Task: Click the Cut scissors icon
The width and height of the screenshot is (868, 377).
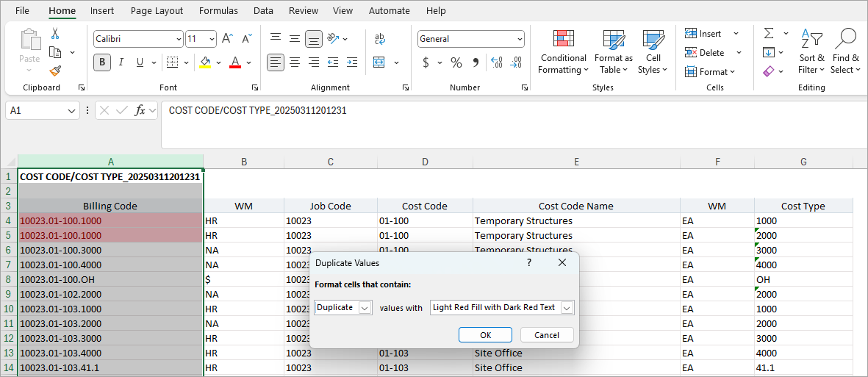Action: pyautogui.click(x=55, y=34)
